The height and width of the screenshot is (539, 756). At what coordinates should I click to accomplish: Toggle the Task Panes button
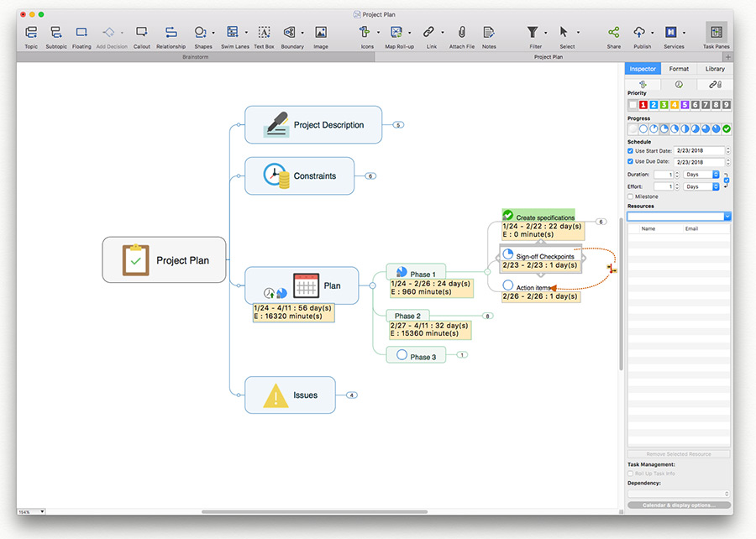pyautogui.click(x=717, y=32)
